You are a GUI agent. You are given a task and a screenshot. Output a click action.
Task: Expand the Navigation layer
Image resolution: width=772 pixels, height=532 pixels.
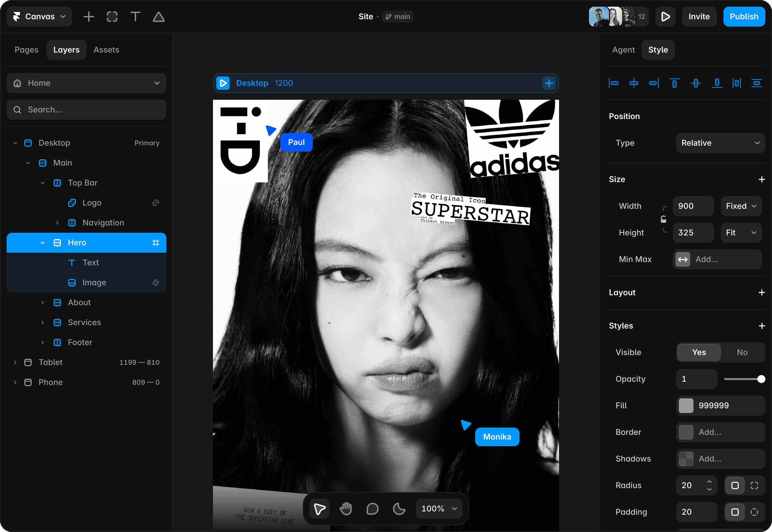pyautogui.click(x=57, y=223)
